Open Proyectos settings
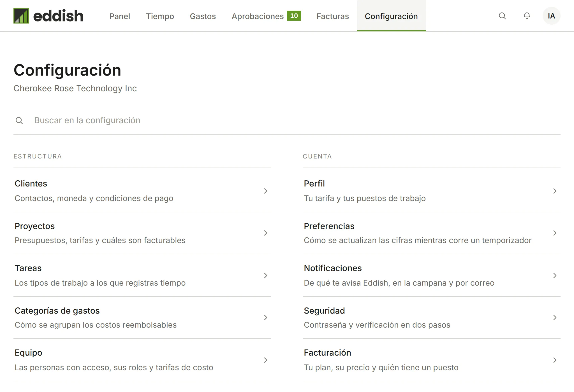574x392 pixels. [142, 233]
